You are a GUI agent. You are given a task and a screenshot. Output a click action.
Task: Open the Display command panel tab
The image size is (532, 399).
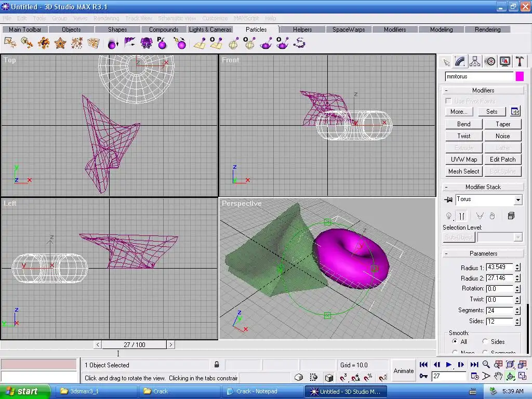[505, 62]
